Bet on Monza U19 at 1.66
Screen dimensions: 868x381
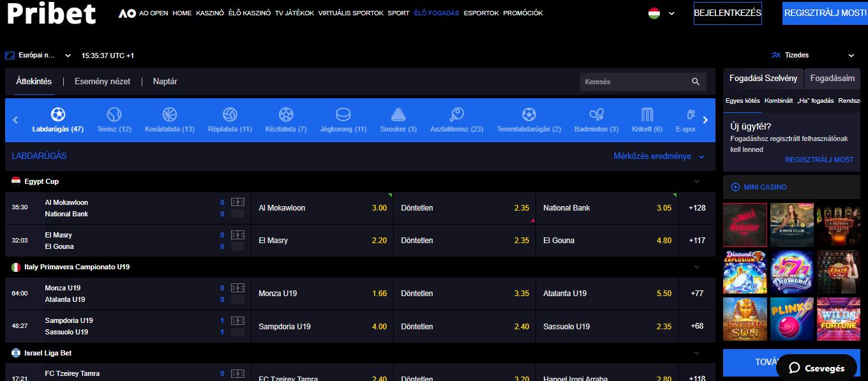[x=322, y=294]
